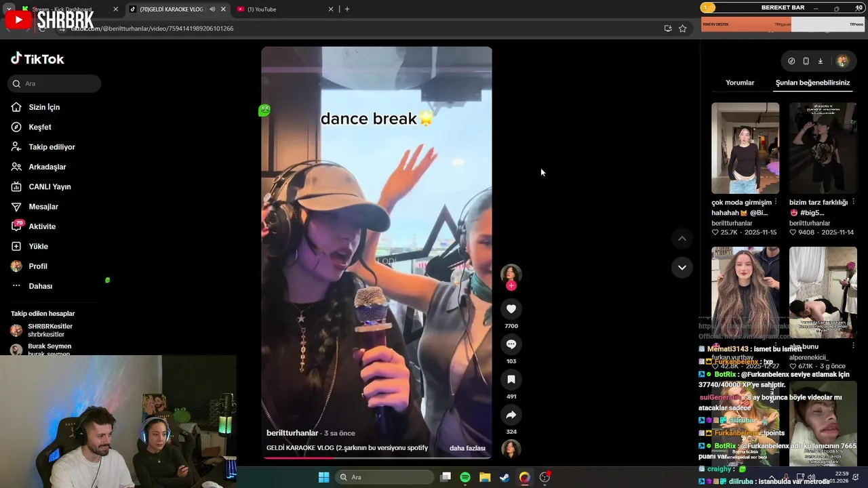Screen dimensions: 868x488
Task: Open Task View on taskbar
Action: point(446,477)
